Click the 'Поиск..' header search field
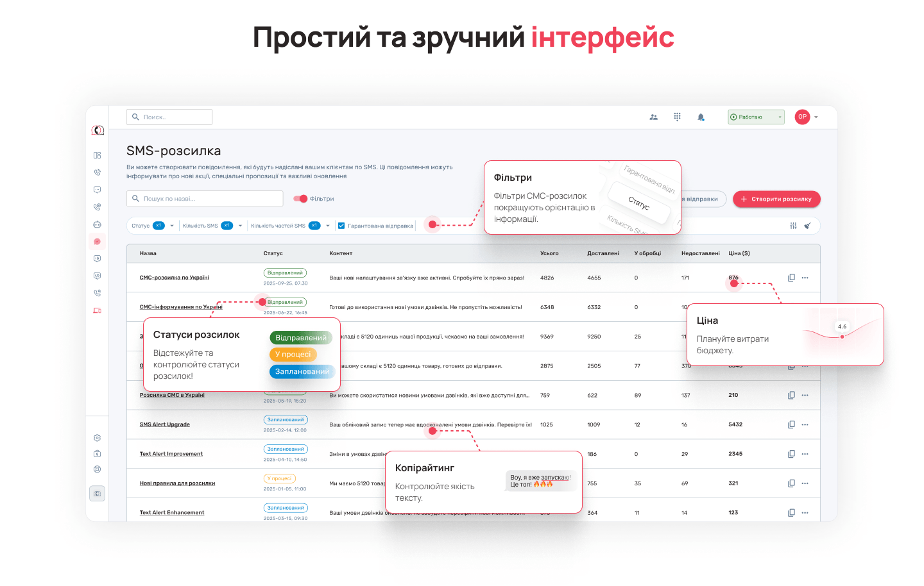The height and width of the screenshot is (586, 924). [169, 117]
